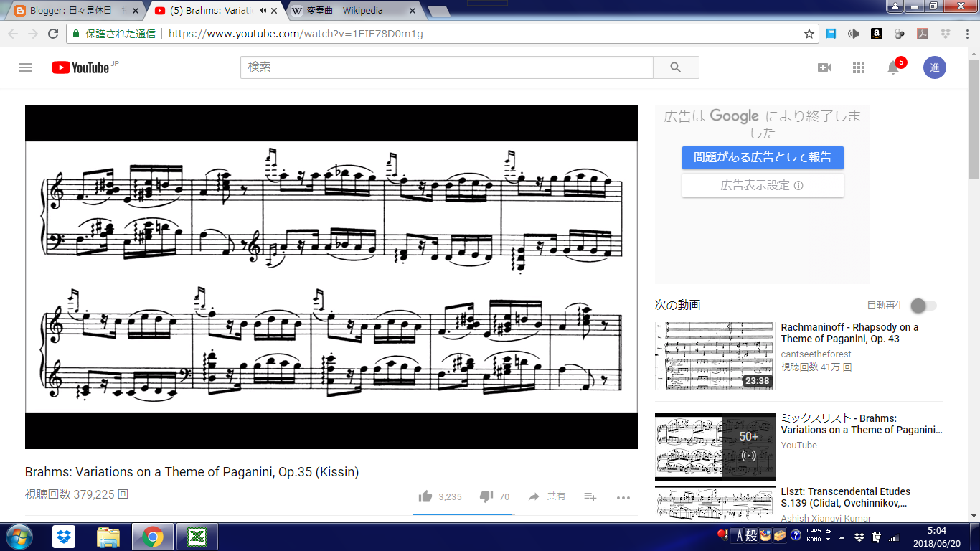The height and width of the screenshot is (551, 980).
Task: Bookmark this page with the star icon
Action: (809, 34)
